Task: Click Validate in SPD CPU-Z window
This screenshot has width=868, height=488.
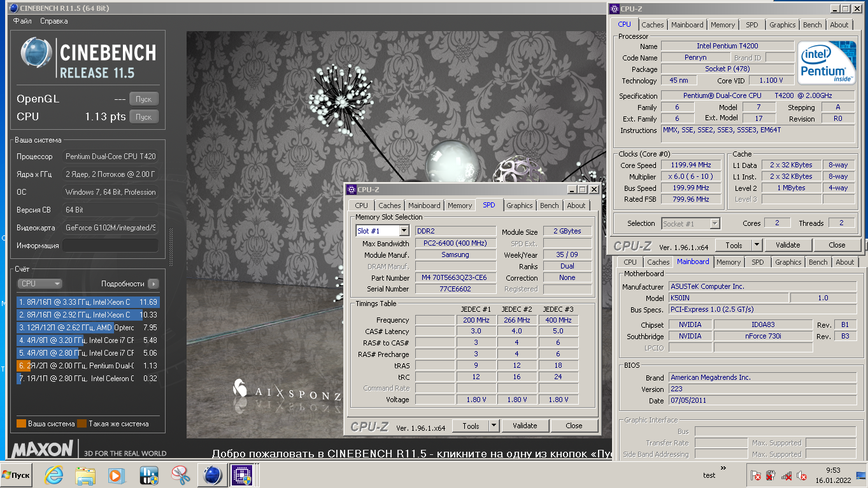Action: [525, 426]
